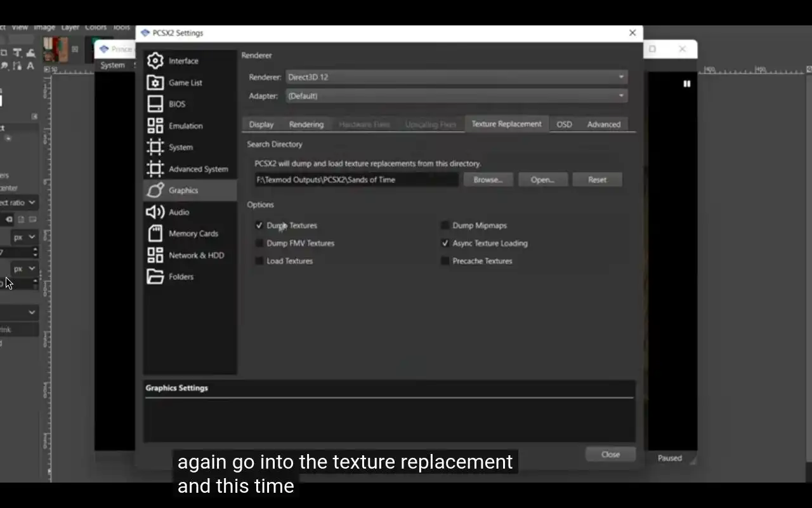Open the Folders settings page
This screenshot has width=812, height=508.
click(190, 277)
